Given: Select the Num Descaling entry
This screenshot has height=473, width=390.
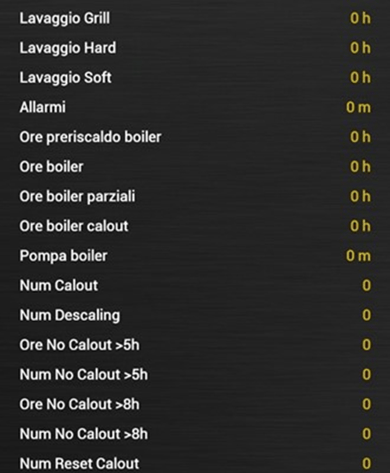Looking at the screenshot, I should click(195, 315).
